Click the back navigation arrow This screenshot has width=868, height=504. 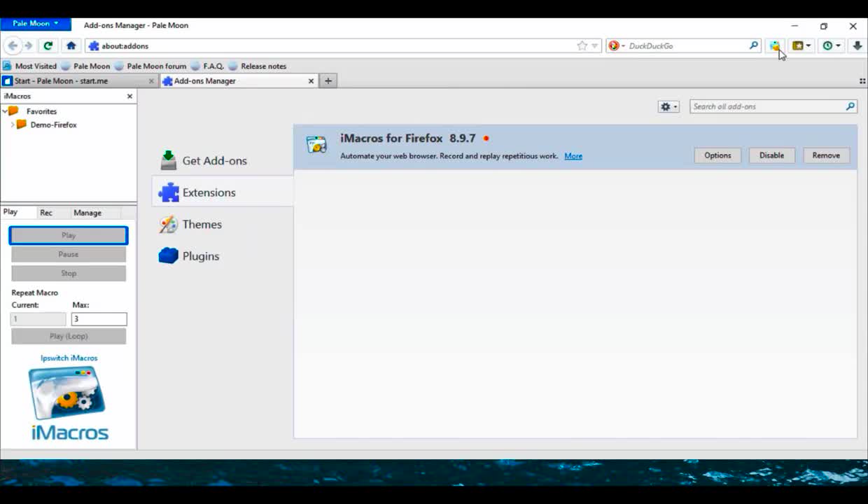point(13,45)
